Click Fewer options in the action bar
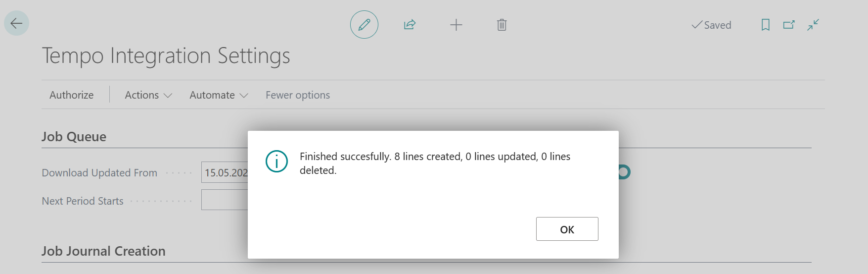This screenshot has width=868, height=274. (298, 95)
